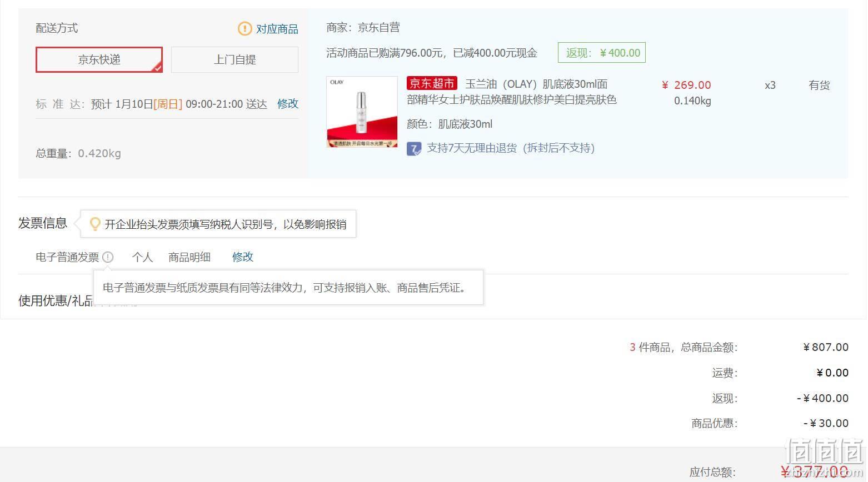Click 商品明细 invoice content text
This screenshot has width=868, height=482.
point(189,257)
